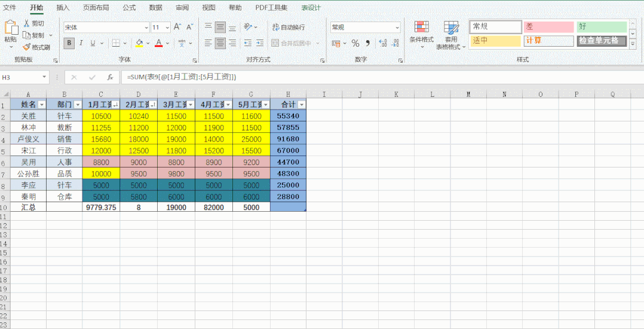Open the Alignment dialog launcher in 对齐方式
This screenshot has width=644, height=329.
click(x=323, y=60)
